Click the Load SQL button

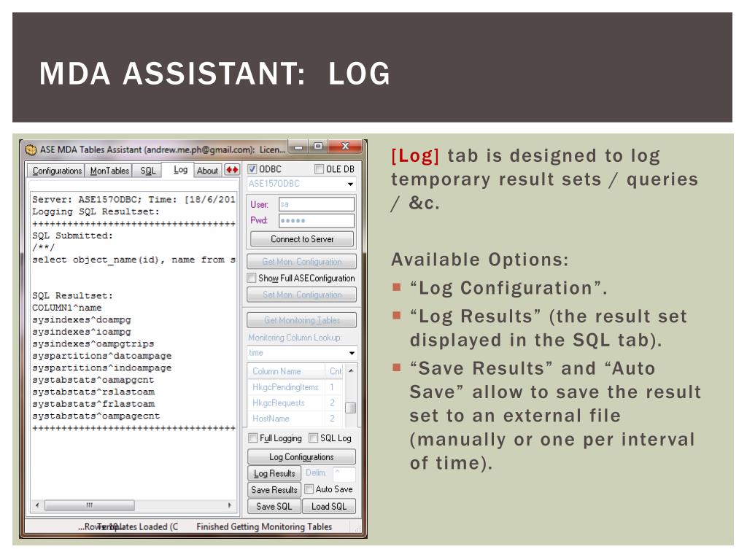click(x=329, y=506)
